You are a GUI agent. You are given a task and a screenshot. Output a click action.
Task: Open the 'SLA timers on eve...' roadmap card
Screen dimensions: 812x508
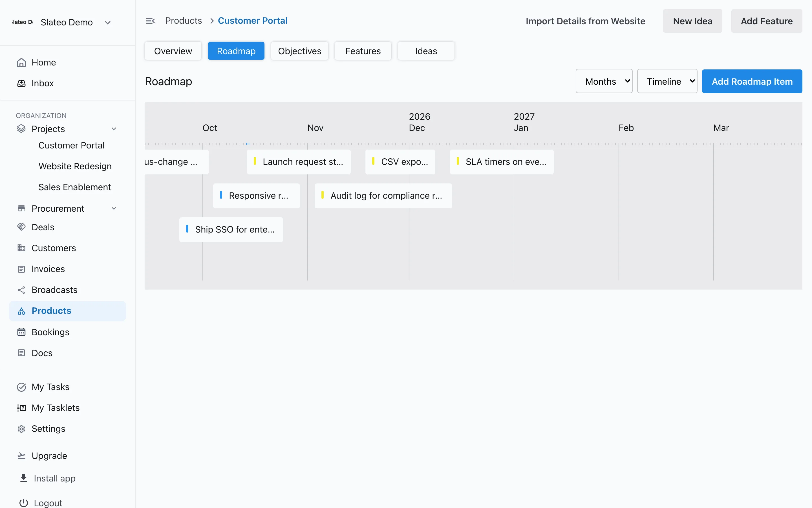pyautogui.click(x=502, y=162)
